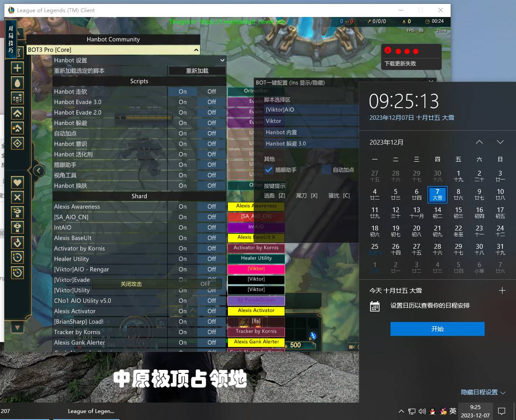Click the blue 开始 button in calendar
Viewport: 516px width, 420px height.
437,329
